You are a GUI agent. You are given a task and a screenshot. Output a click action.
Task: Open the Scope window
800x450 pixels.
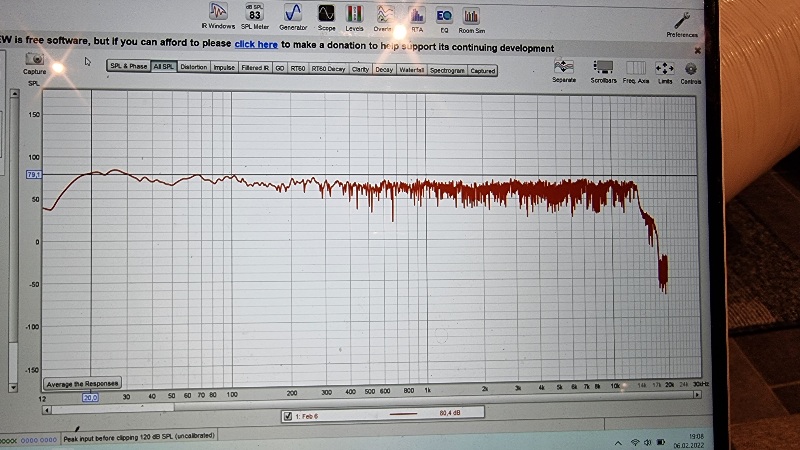point(326,14)
